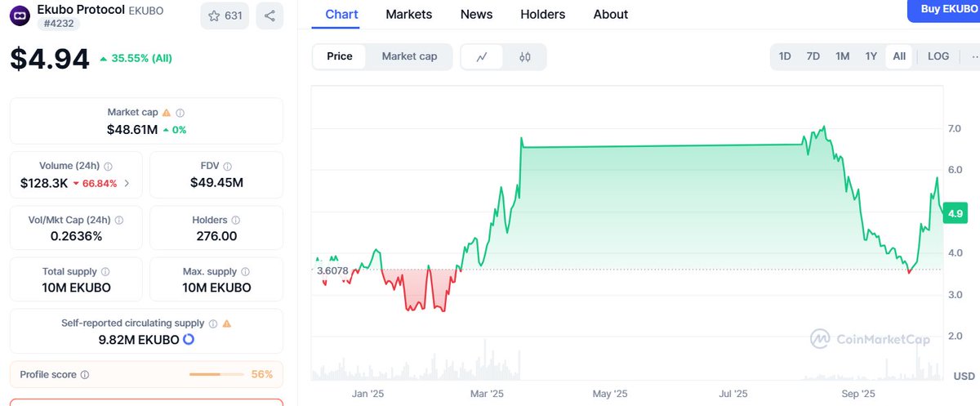Show Vol/Mkt Cap (24h) info icon
Screen dimensions: 980x406
[x=120, y=221]
